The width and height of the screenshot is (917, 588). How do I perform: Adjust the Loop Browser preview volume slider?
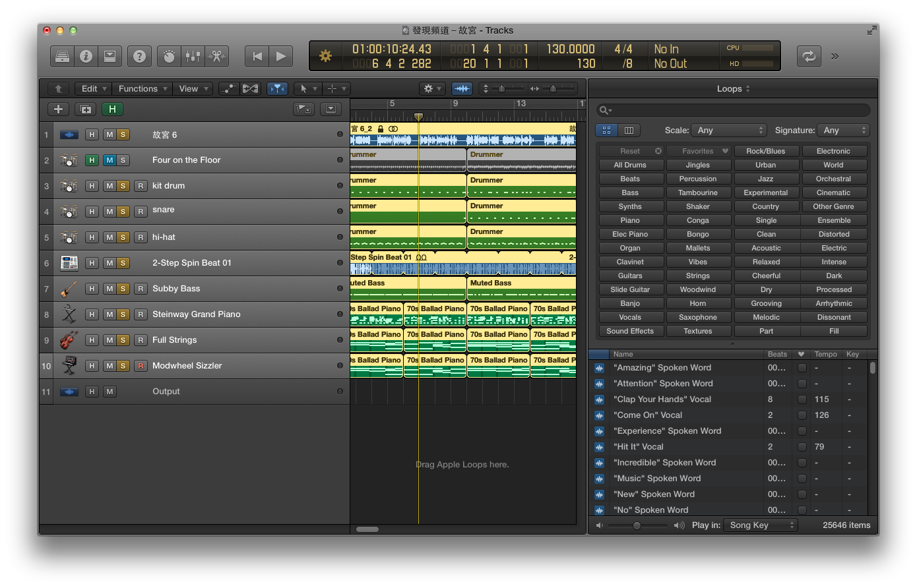click(x=637, y=525)
